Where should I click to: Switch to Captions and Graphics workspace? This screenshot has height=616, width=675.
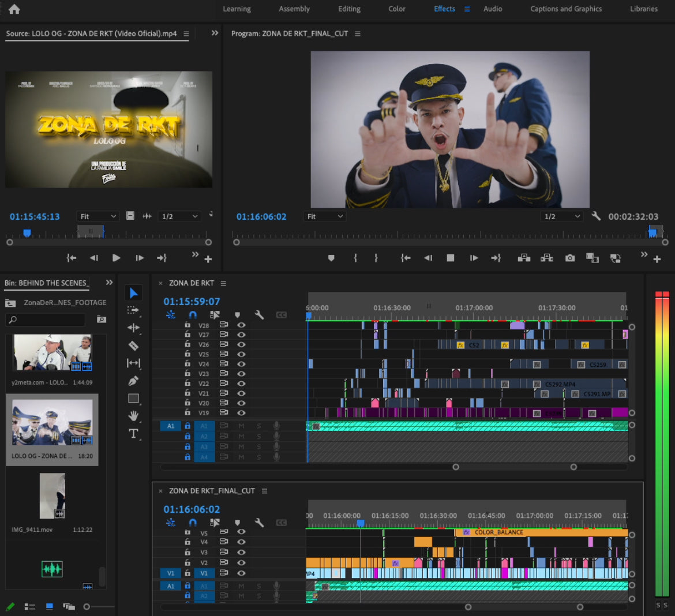pos(565,9)
